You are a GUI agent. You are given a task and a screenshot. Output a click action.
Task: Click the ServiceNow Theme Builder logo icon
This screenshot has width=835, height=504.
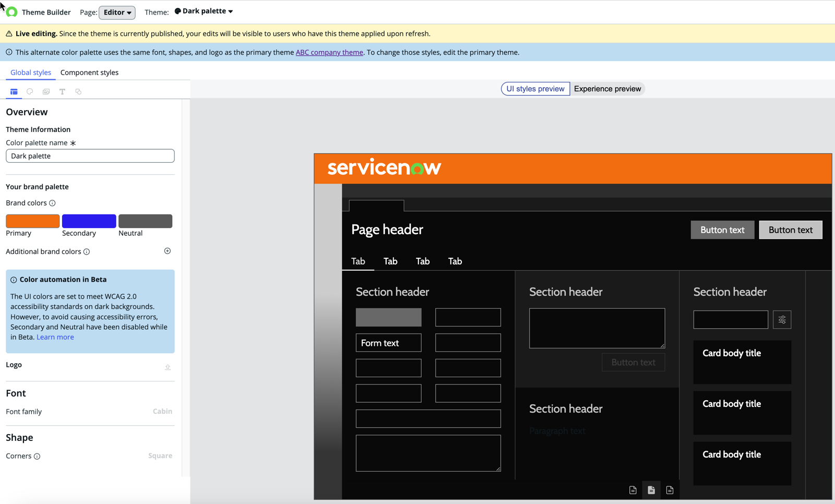pos(11,12)
